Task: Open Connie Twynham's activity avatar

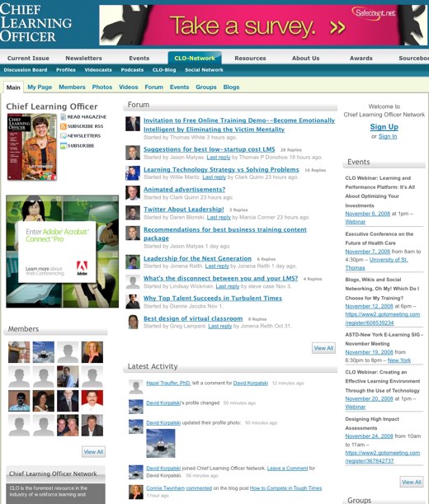Action: [x=135, y=492]
